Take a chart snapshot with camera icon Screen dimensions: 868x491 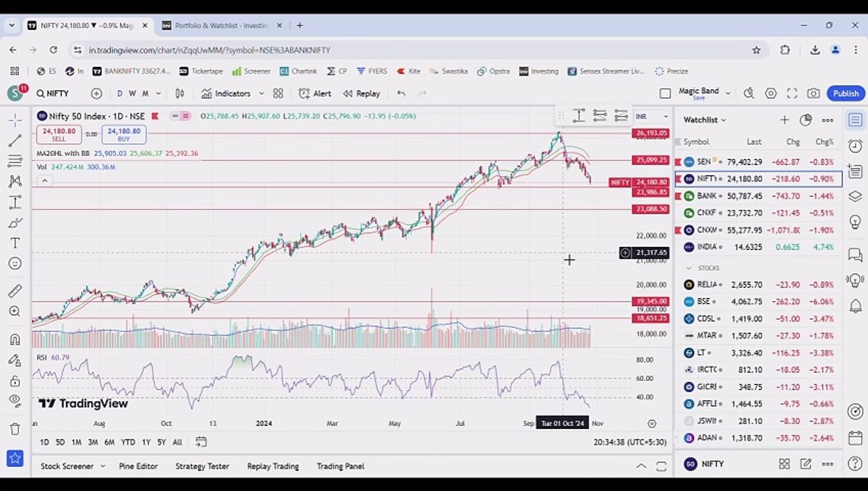point(813,93)
